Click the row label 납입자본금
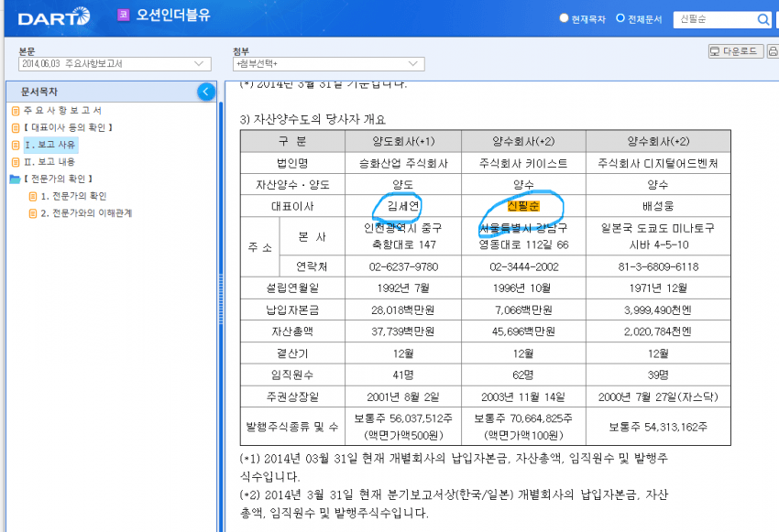The width and height of the screenshot is (779, 532). (292, 310)
